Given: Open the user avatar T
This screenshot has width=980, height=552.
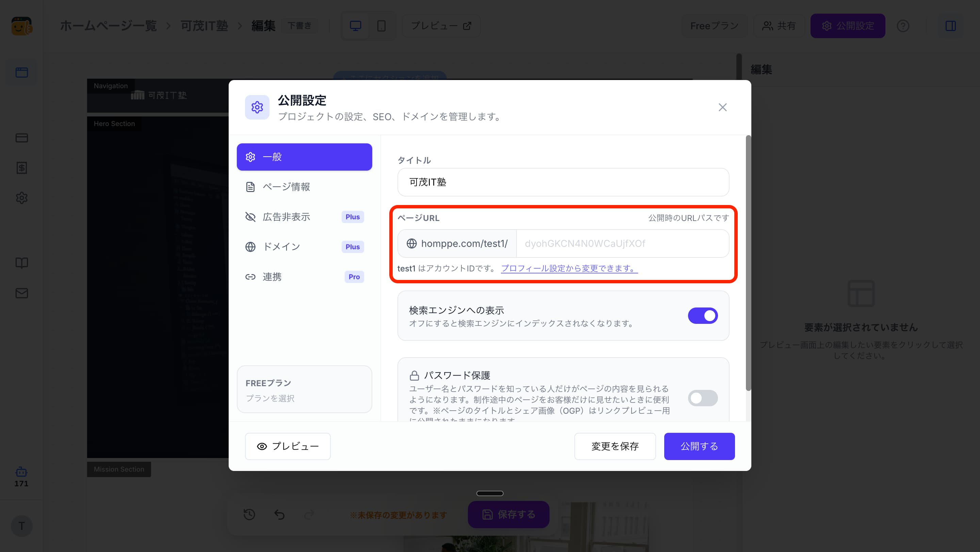Looking at the screenshot, I should 22,526.
